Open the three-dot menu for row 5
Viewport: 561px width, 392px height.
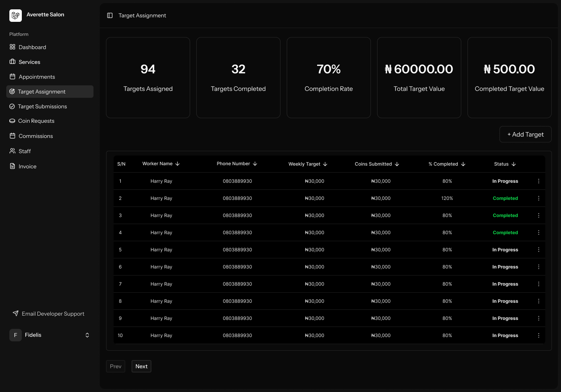click(538, 250)
